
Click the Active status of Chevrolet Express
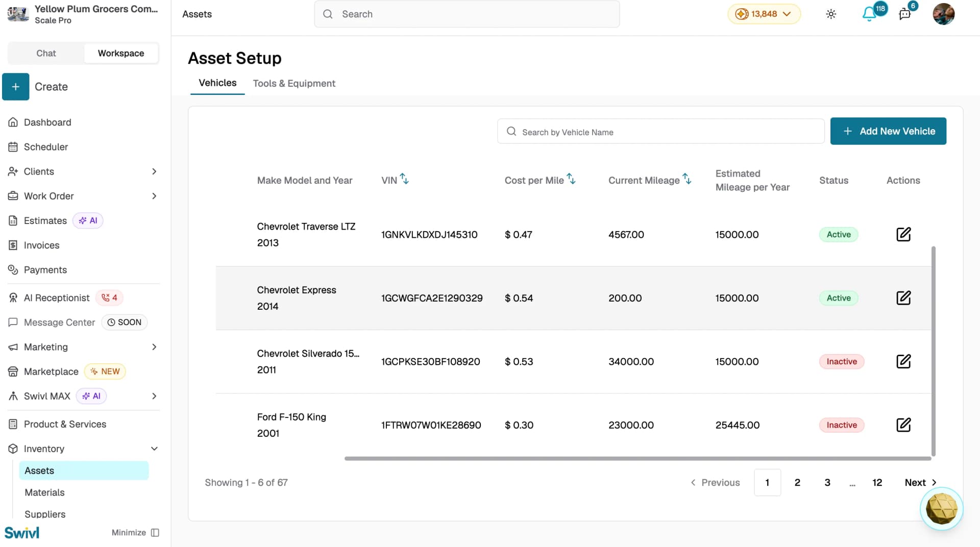pos(839,297)
